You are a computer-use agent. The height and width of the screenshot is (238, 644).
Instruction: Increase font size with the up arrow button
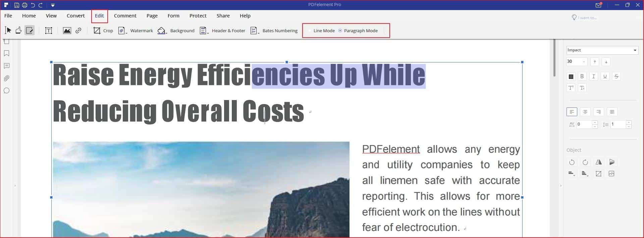595,62
